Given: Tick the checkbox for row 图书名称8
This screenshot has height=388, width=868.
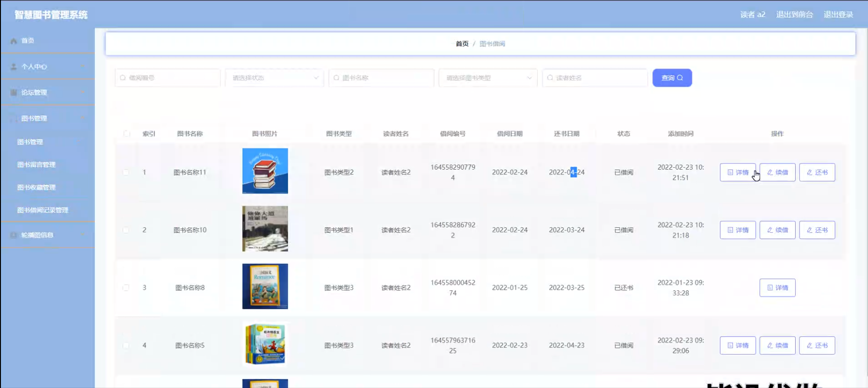Looking at the screenshot, I should (x=126, y=287).
